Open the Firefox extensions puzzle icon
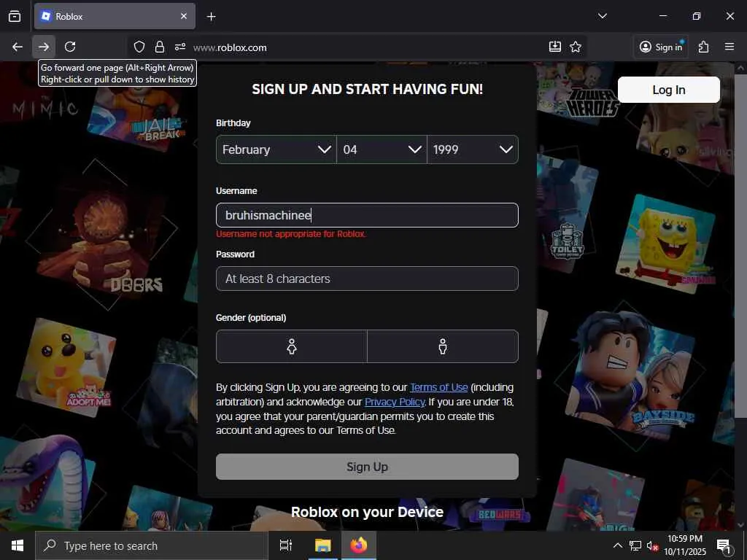Screen dimensions: 747x560 click(704, 47)
